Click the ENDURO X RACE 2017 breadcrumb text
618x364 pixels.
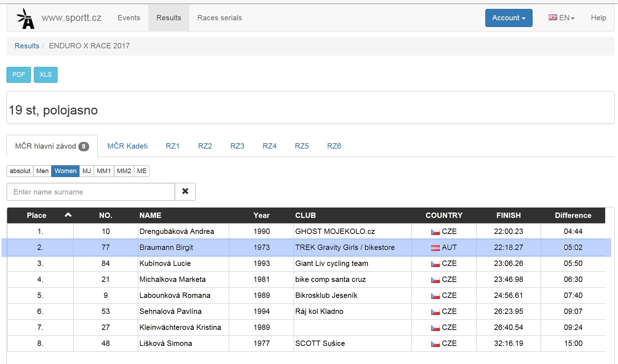89,46
